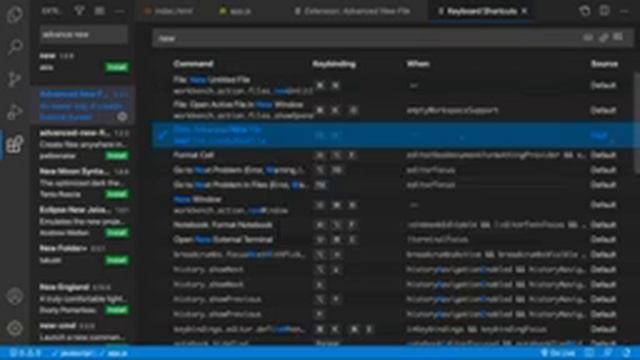Click the filter extensions icon
The height and width of the screenshot is (360, 640).
click(79, 11)
